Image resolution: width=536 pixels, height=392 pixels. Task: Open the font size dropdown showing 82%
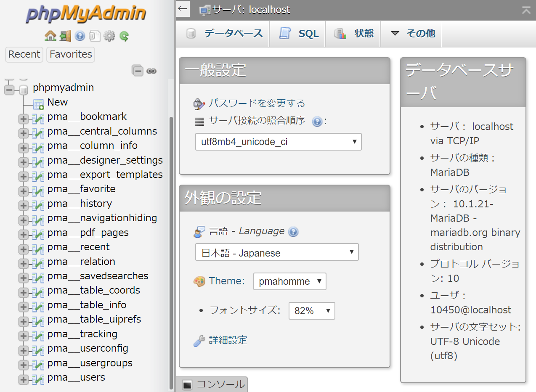(312, 311)
